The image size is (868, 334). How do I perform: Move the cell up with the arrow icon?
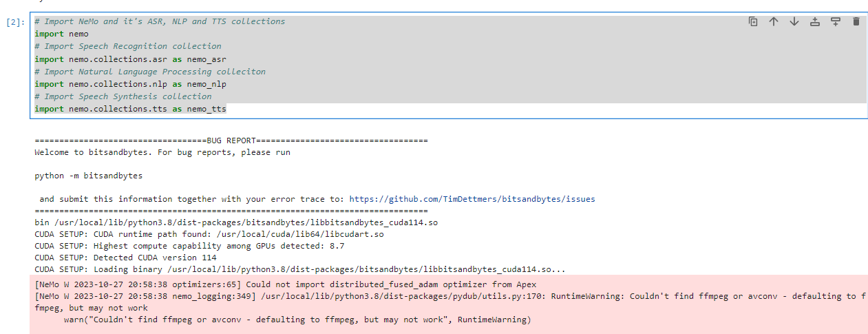[774, 22]
